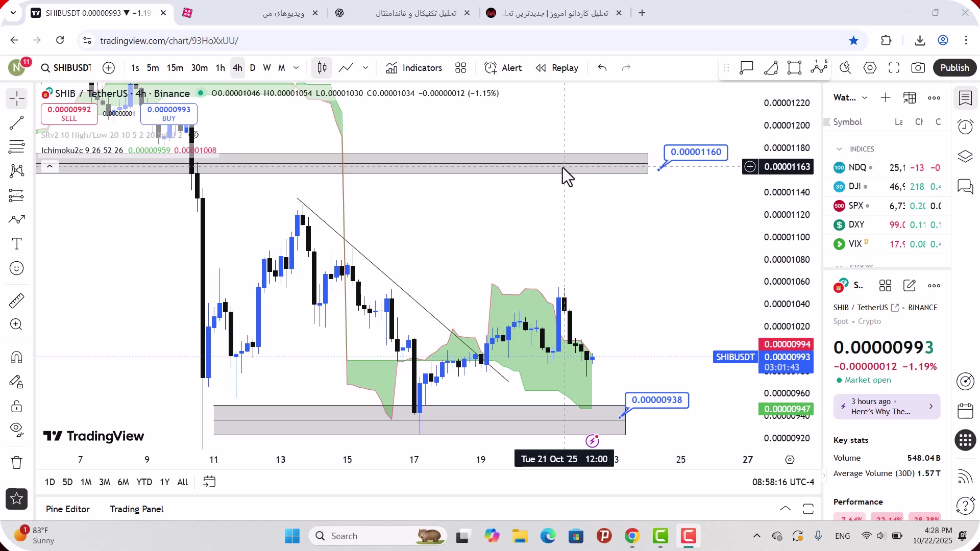This screenshot has width=980, height=551.
Task: Select the 4h timeframe
Action: coord(237,68)
